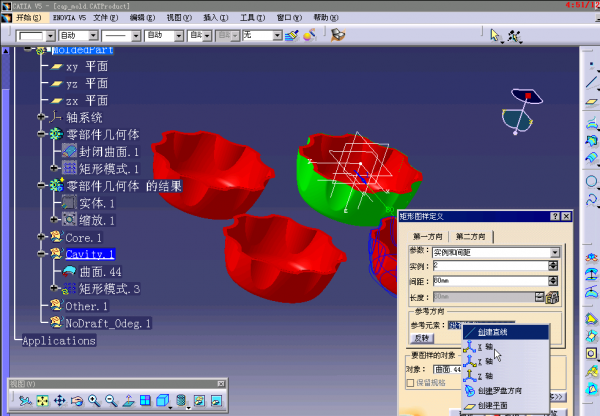Select Other.1 in the tree
This screenshot has height=416, width=600.
(80, 306)
